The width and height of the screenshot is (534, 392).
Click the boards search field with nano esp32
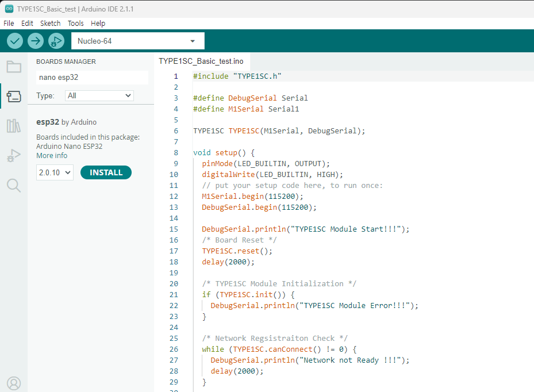point(92,78)
